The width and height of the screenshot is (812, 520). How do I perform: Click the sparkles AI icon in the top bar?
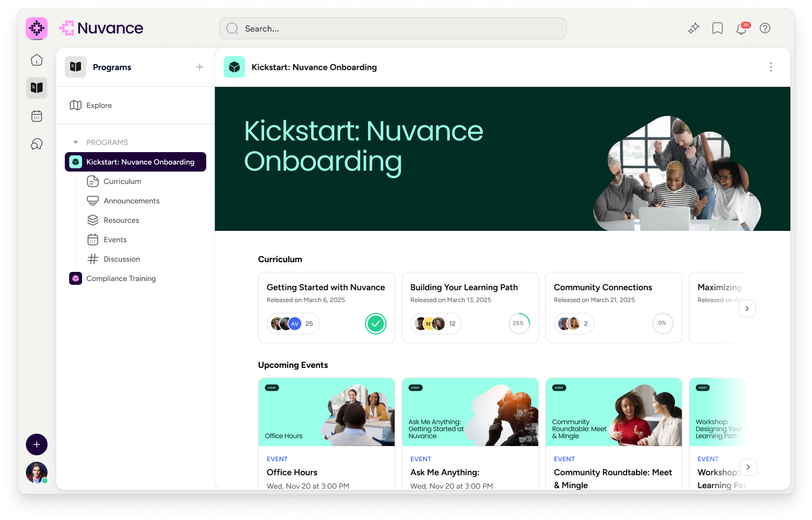coord(693,28)
